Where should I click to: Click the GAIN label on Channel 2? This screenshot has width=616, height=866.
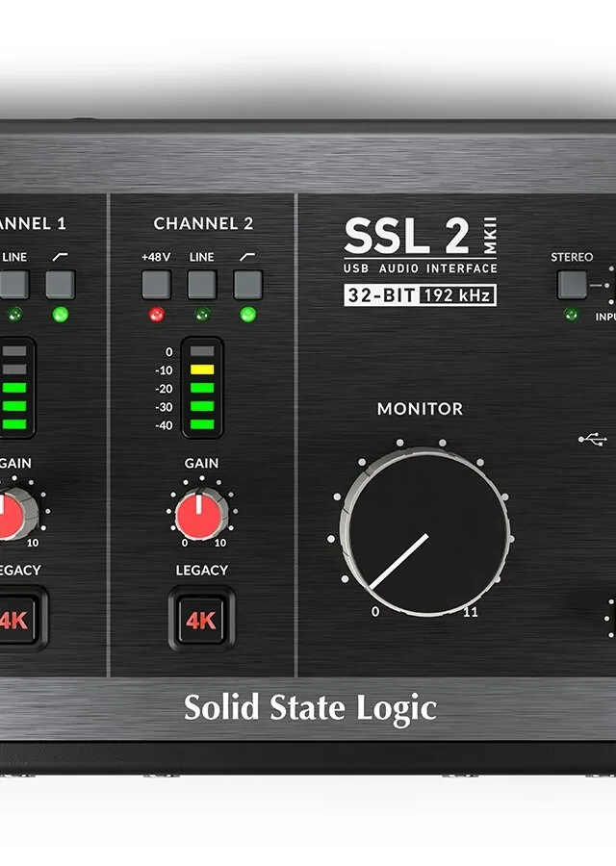(x=201, y=464)
